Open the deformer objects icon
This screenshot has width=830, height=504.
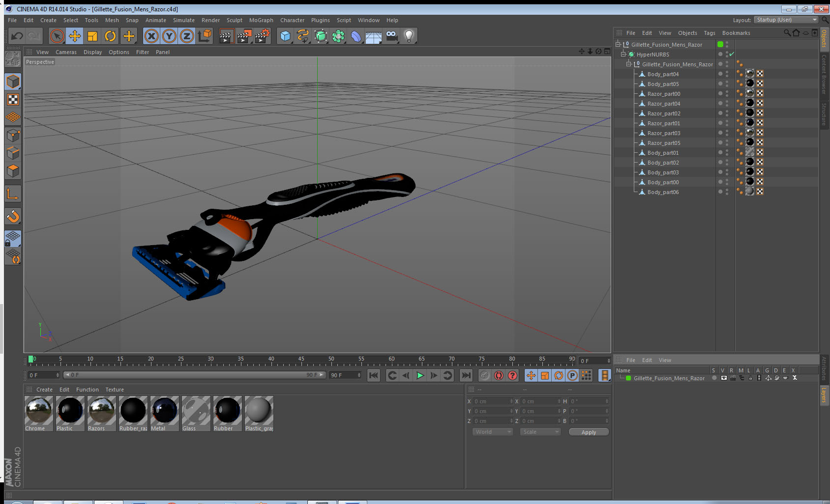[356, 36]
